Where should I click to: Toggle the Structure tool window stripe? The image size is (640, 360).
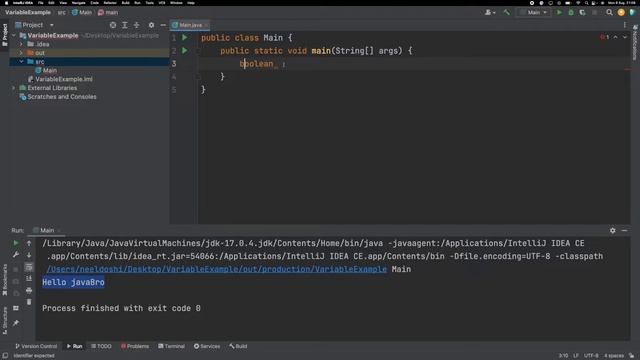(x=5, y=321)
